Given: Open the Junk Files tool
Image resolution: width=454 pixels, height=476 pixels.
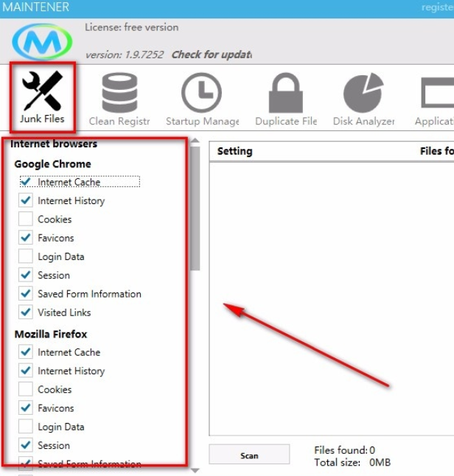Looking at the screenshot, I should tap(43, 98).
